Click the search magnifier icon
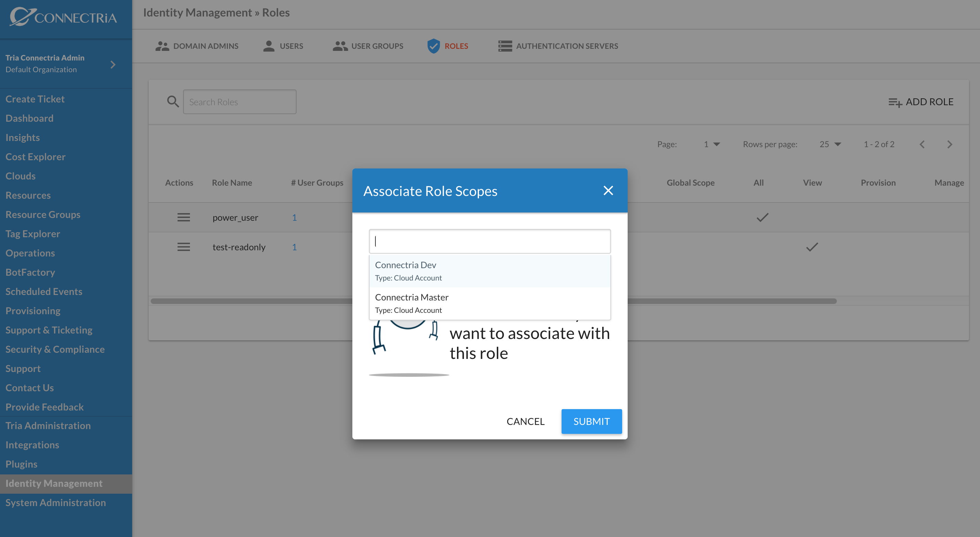The width and height of the screenshot is (980, 537). 173,101
